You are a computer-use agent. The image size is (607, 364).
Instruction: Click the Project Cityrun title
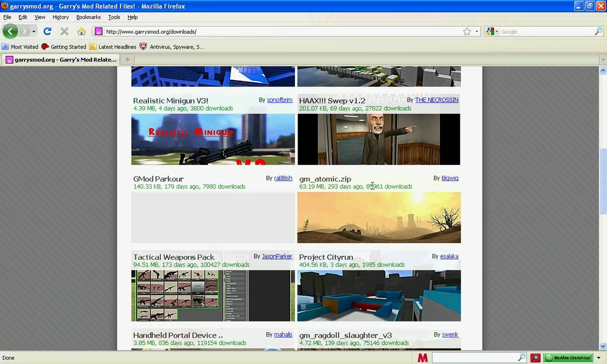pos(326,257)
